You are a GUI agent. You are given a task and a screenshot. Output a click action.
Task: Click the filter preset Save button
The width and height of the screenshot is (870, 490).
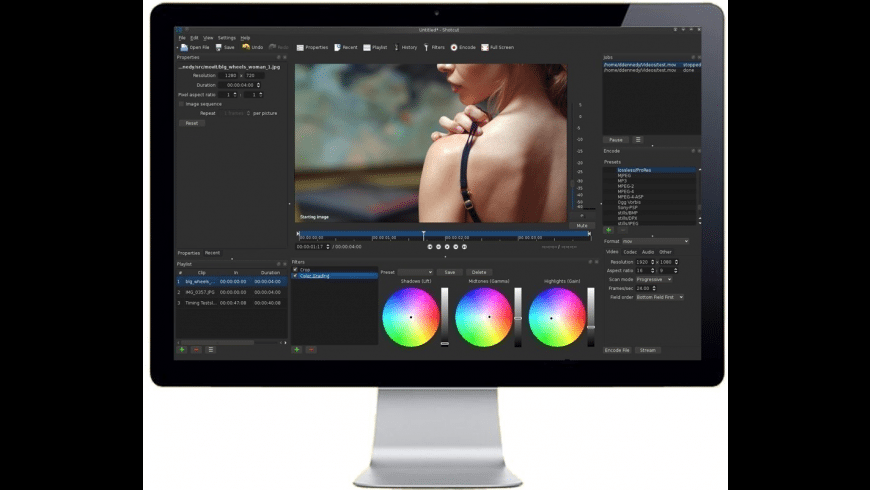click(449, 272)
